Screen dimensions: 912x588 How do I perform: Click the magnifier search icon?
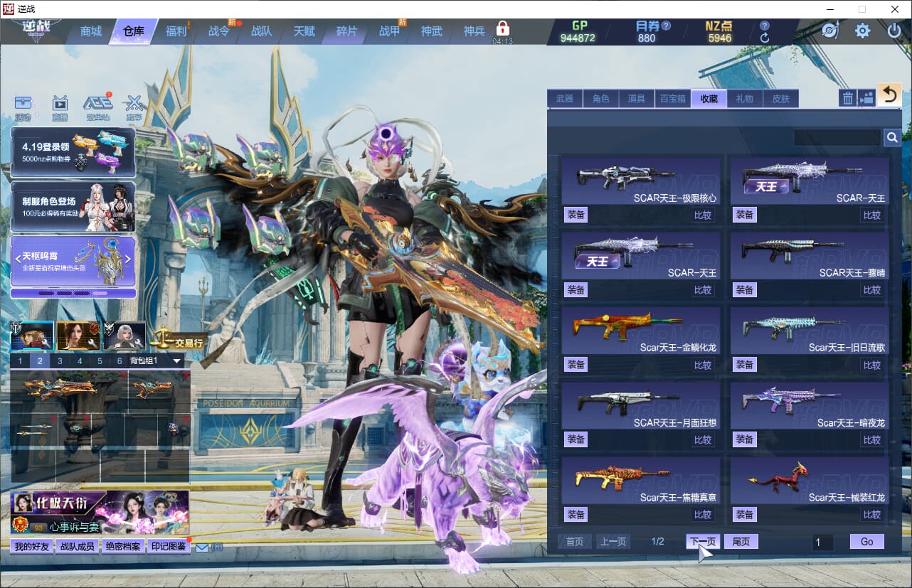[892, 137]
